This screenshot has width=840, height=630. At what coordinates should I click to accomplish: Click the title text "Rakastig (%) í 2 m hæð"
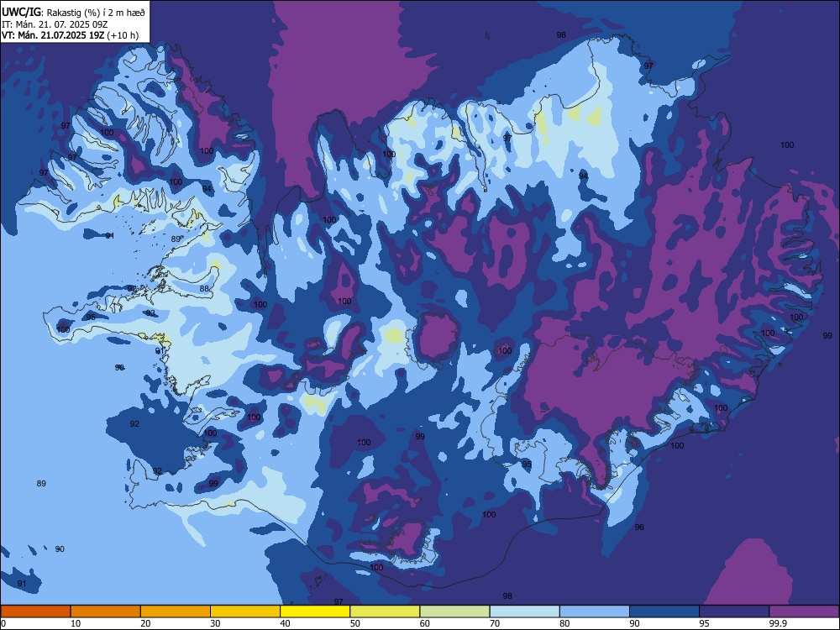tap(96, 13)
